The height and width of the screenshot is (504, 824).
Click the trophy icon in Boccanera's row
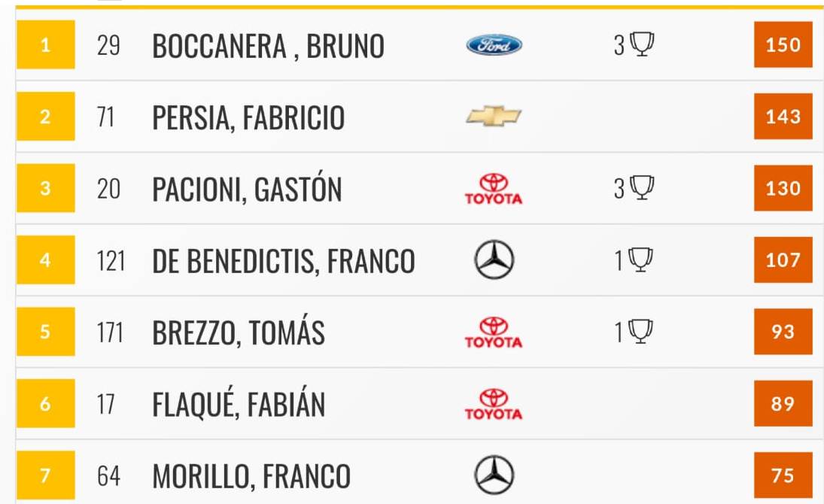click(642, 44)
